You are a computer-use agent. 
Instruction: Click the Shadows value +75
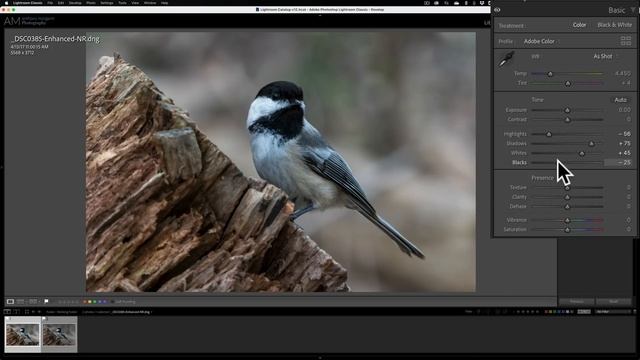click(624, 144)
